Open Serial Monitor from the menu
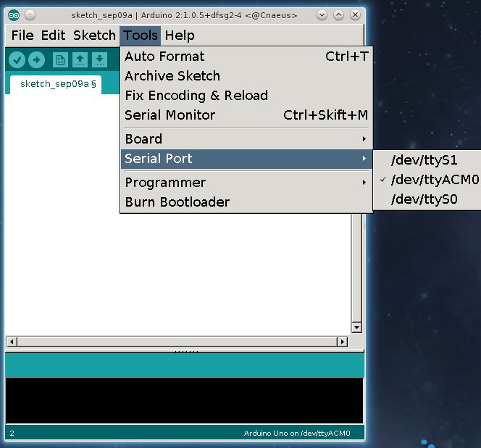The image size is (481, 448). [x=246, y=115]
